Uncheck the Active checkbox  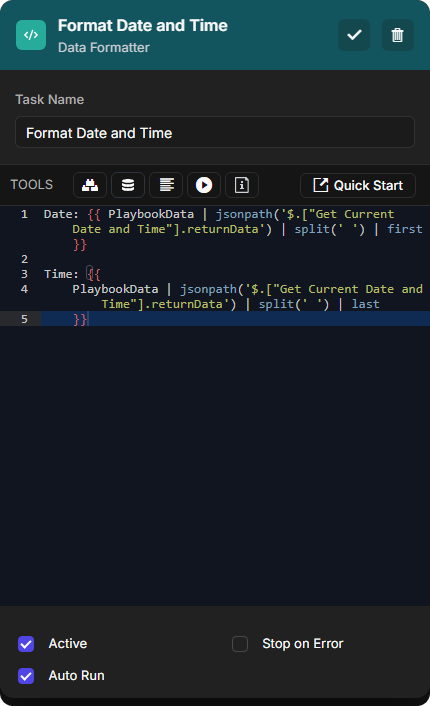coord(26,644)
